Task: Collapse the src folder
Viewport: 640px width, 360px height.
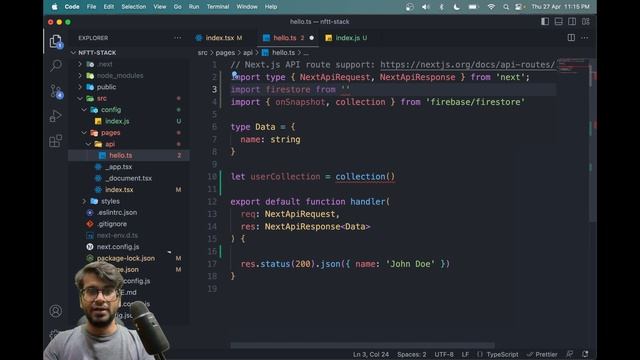Action: click(129, 98)
